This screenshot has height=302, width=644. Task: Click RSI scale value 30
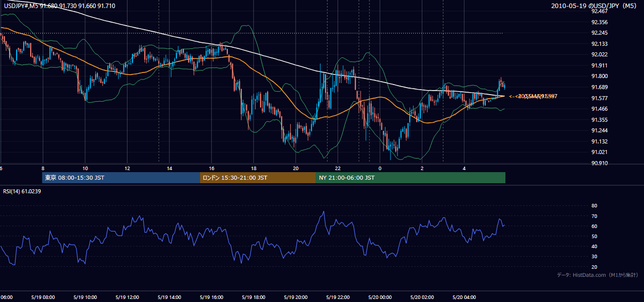[594, 257]
